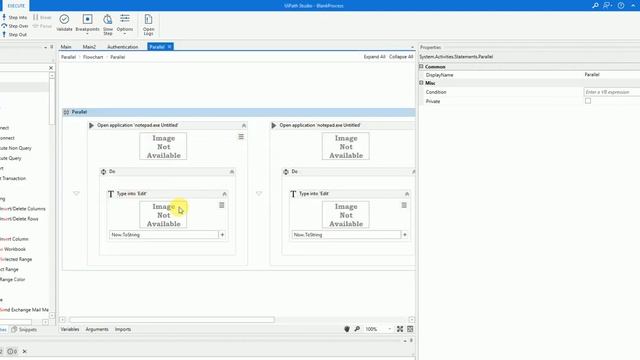
Task: Collapse the Common properties section
Action: click(x=422, y=67)
